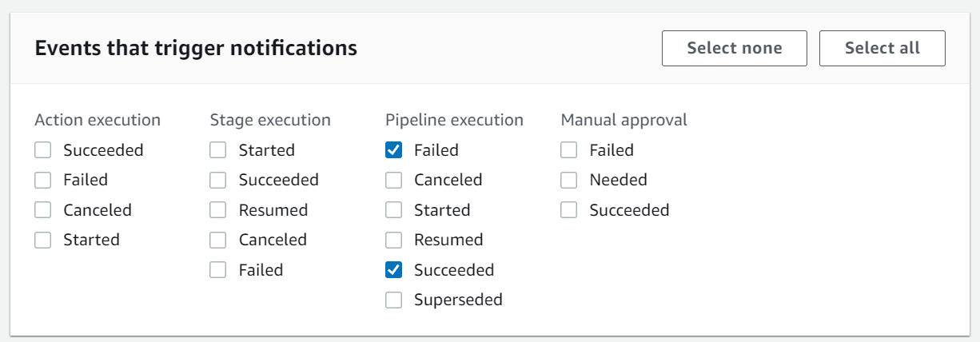Enable Action execution Succeeded checkbox

tap(43, 150)
